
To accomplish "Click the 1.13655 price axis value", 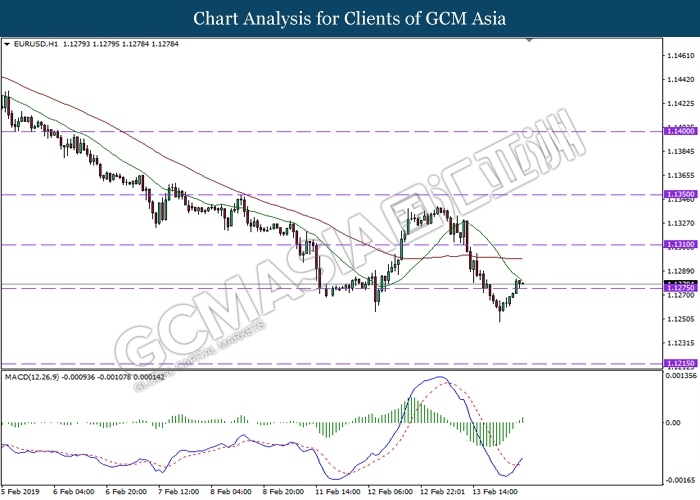I will pos(681,175).
